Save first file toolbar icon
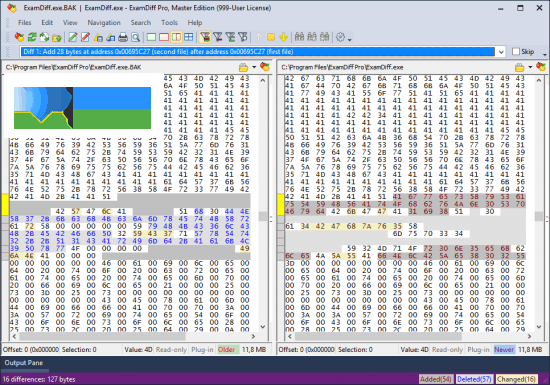This screenshot has height=385, width=550. click(99, 37)
